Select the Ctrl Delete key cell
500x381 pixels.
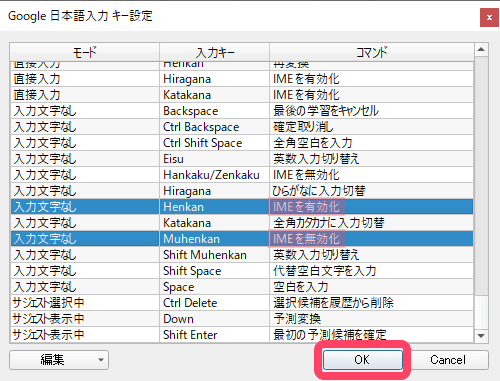[x=214, y=303]
